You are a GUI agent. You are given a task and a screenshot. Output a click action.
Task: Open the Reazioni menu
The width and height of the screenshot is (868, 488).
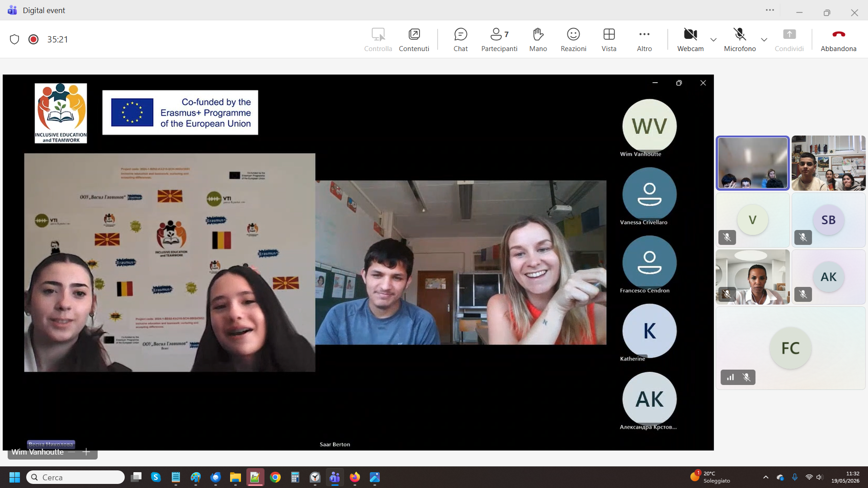(573, 40)
